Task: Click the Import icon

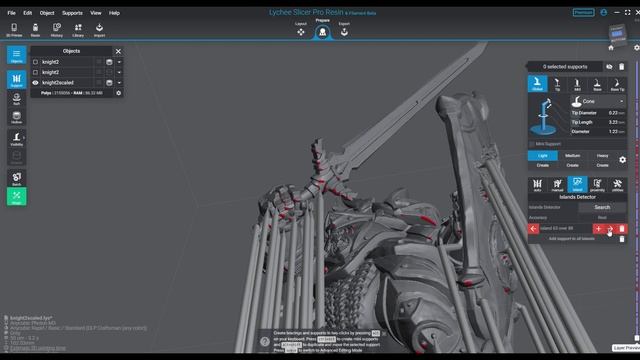Action: [99, 30]
